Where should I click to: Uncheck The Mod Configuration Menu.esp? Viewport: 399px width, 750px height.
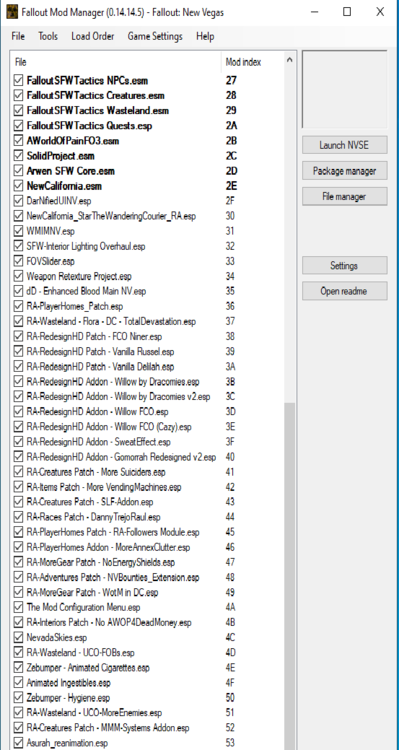coord(19,607)
